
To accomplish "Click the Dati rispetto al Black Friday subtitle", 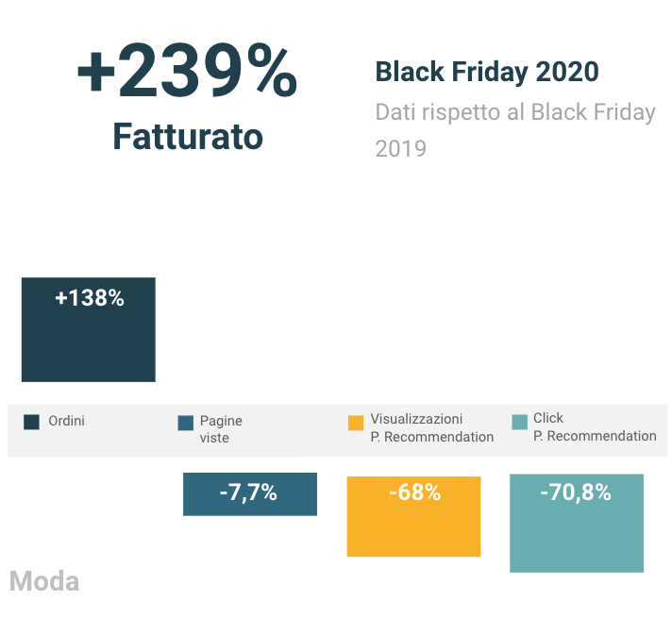I will 515,112.
